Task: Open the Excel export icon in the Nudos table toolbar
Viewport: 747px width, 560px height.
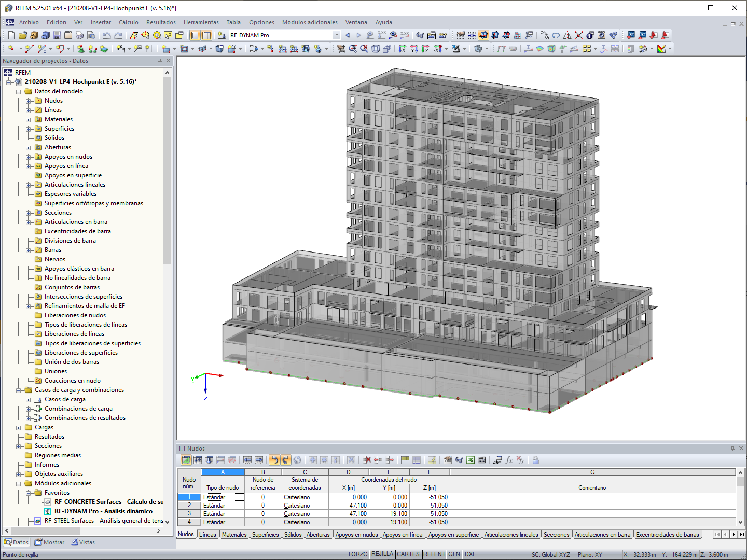Action: (470, 460)
